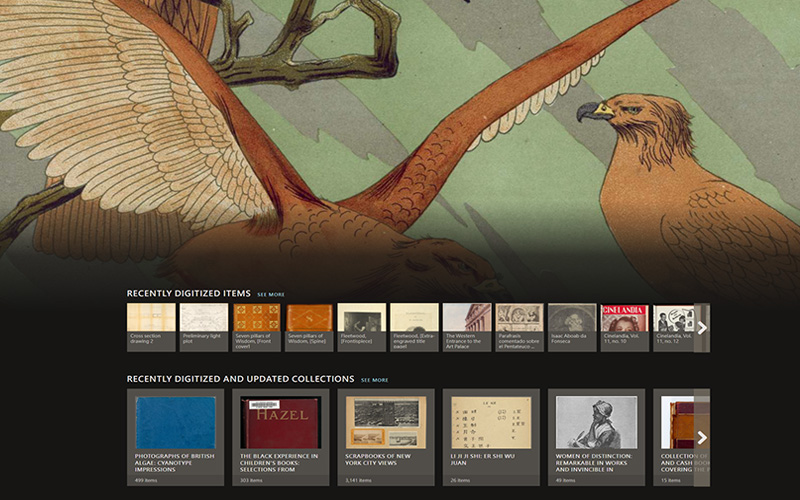View Seven pillars of Wisdom Spine item
The height and width of the screenshot is (500, 800).
pyautogui.click(x=309, y=326)
